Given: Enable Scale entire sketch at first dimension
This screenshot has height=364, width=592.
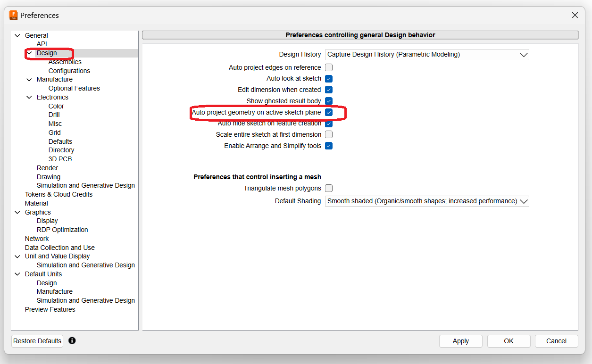Looking at the screenshot, I should 328,134.
